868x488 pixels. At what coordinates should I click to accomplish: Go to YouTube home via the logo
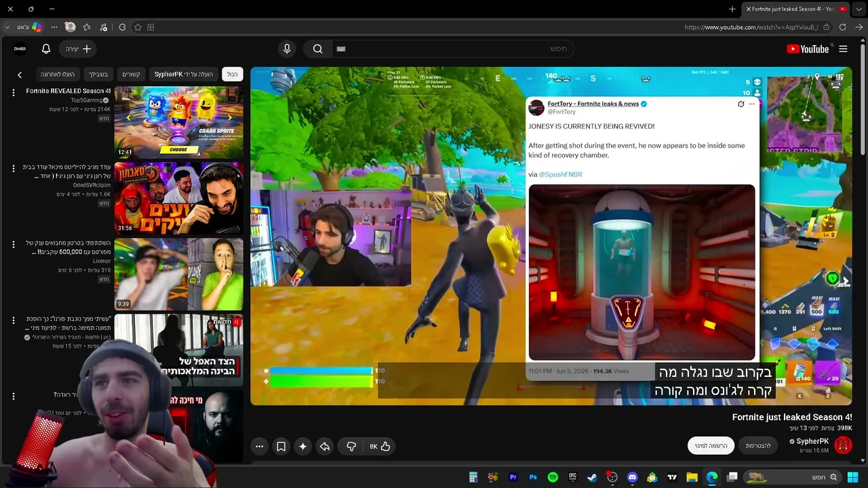tap(808, 49)
